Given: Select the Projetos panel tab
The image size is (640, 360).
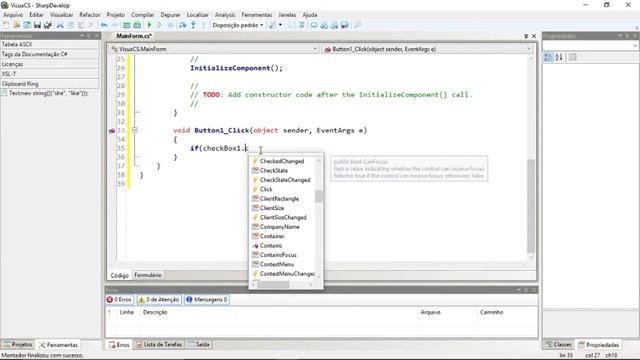Looking at the screenshot, I should click(18, 344).
